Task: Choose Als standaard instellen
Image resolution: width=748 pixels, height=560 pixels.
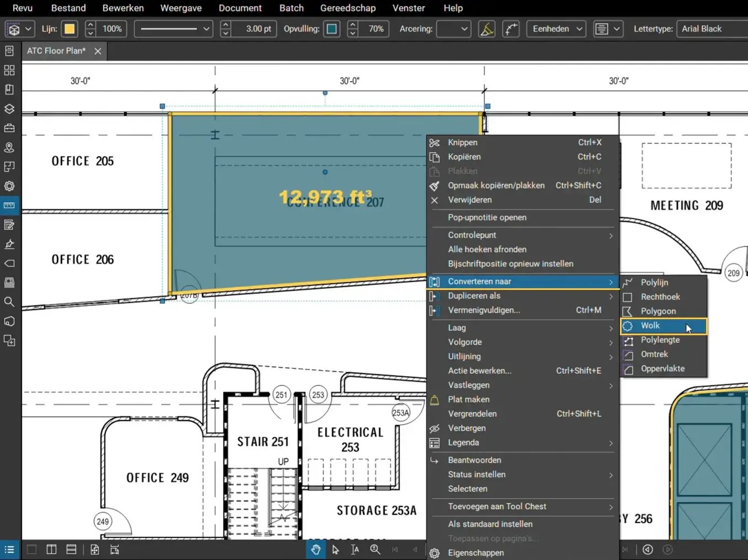Action: coord(523,524)
